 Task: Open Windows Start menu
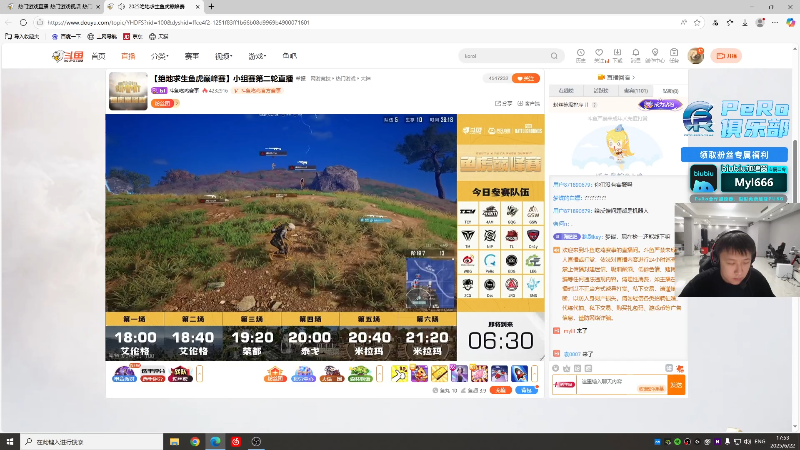10,442
